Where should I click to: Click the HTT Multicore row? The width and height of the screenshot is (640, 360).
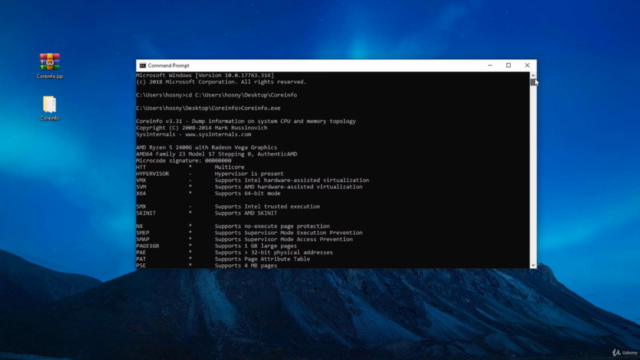pos(190,167)
